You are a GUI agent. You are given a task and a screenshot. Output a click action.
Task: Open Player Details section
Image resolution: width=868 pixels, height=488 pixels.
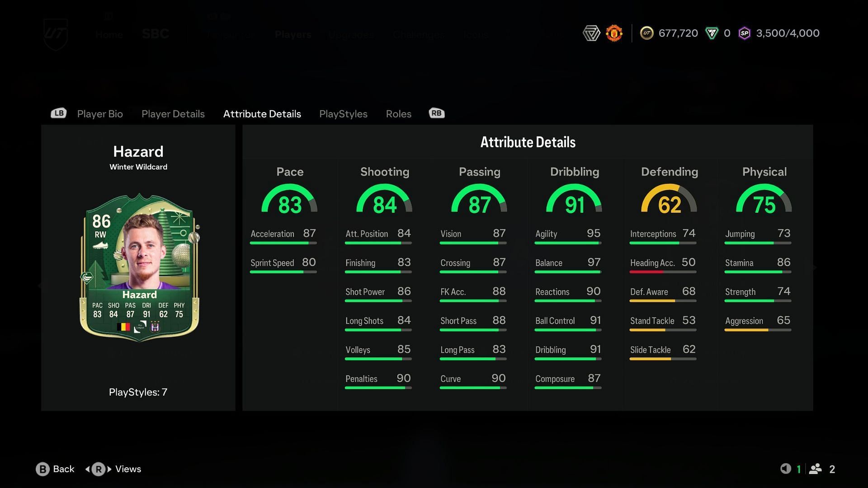173,113
